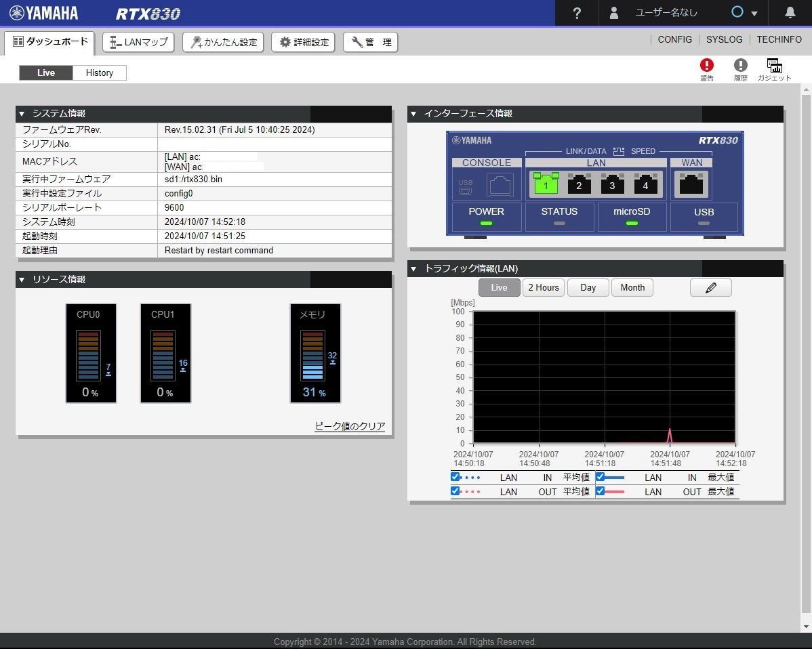Open the 管理 tab
The height and width of the screenshot is (649, 812).
point(370,43)
